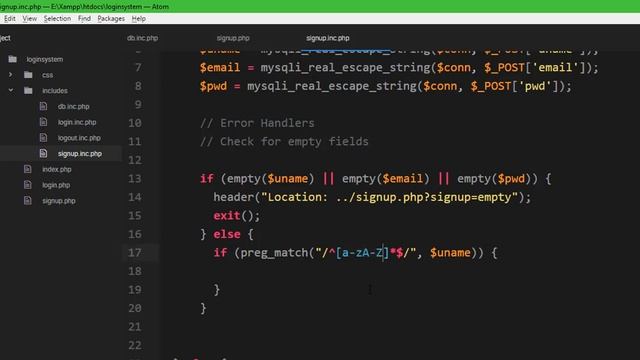
Task: Click line number 13 in the gutter
Action: (x=135, y=178)
